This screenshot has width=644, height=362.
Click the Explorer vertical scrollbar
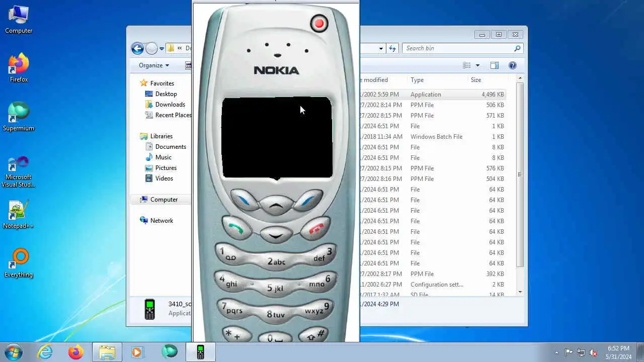(520, 174)
